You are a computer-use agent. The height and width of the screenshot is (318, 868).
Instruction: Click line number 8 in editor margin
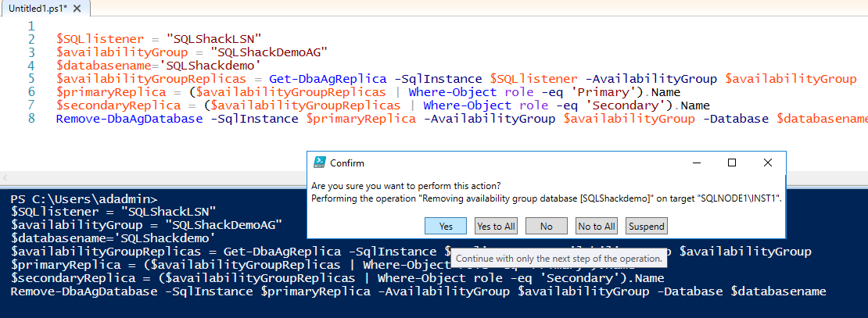click(31, 119)
